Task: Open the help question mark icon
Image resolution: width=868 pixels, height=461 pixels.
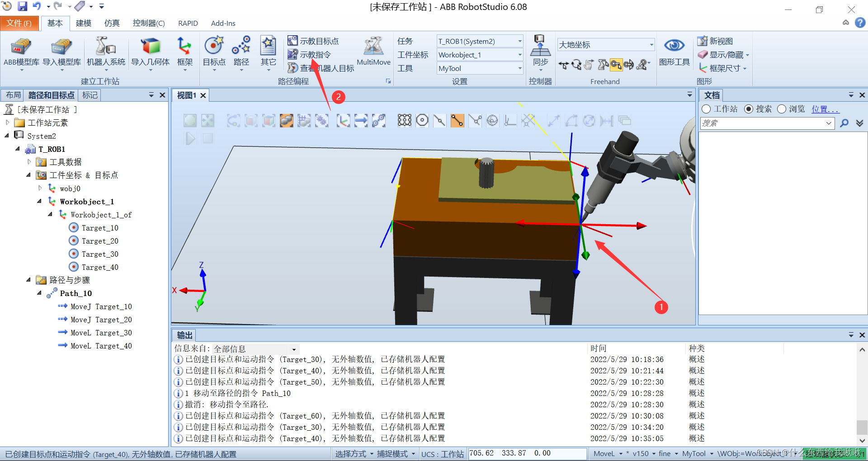Action: [x=860, y=23]
